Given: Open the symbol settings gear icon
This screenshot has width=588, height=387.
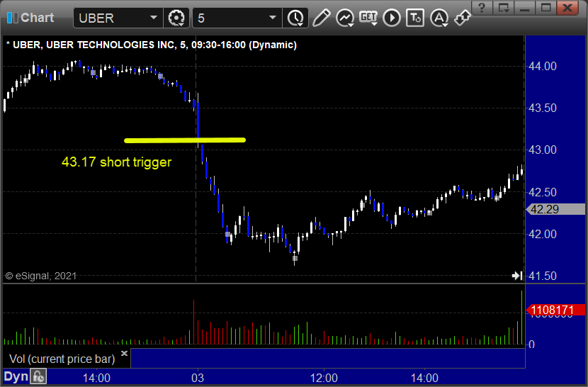Looking at the screenshot, I should coord(176,18).
